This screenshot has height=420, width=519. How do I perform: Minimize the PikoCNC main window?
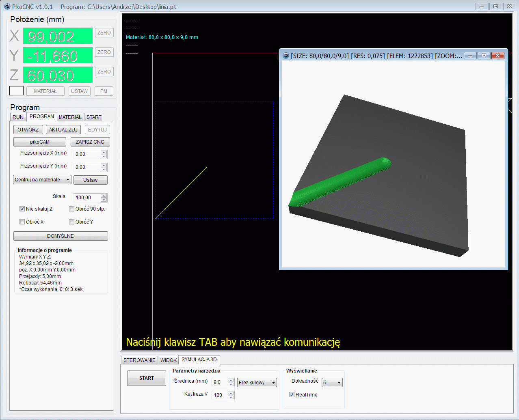tap(482, 6)
